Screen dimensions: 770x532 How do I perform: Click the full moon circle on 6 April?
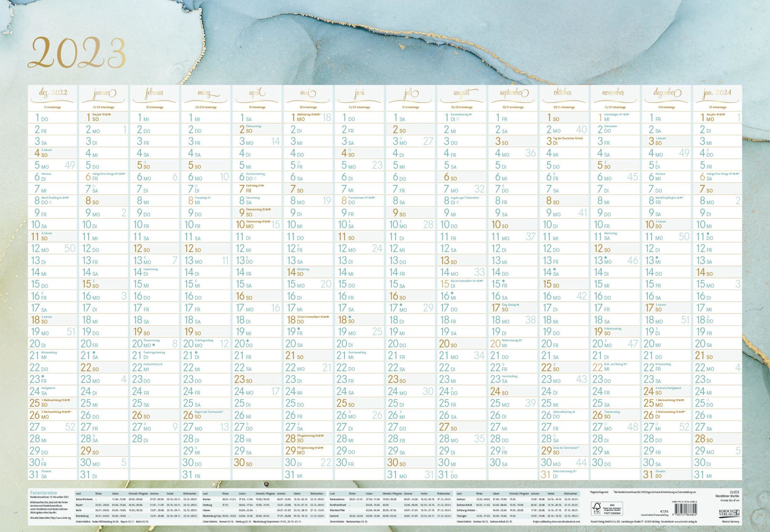click(x=255, y=179)
